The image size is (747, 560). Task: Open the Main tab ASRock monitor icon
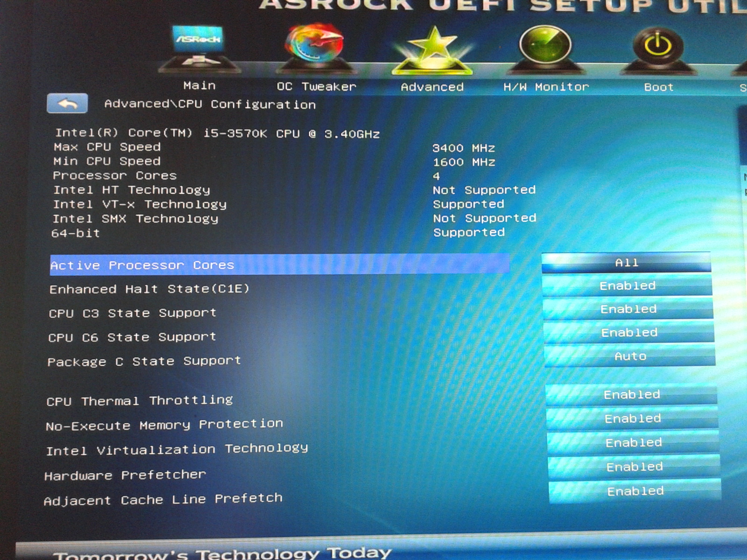[x=199, y=48]
